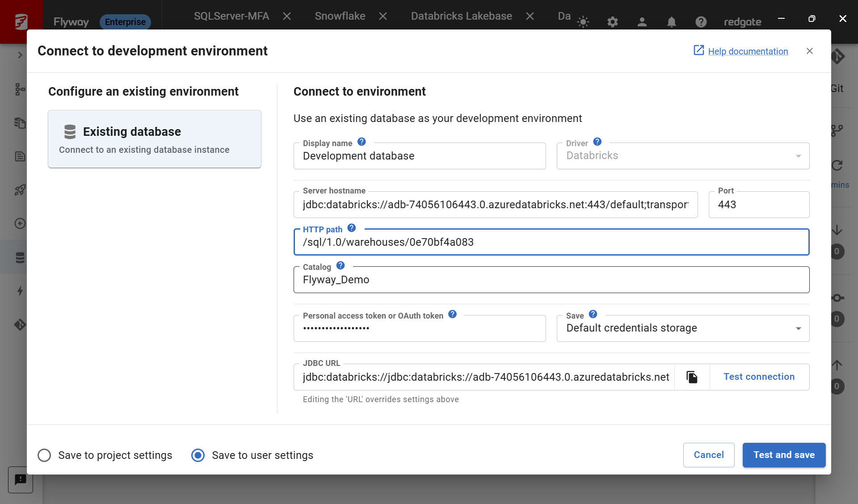Viewport: 858px width, 504px height.
Task: Show help tooltip for Catalog field
Action: click(x=341, y=266)
